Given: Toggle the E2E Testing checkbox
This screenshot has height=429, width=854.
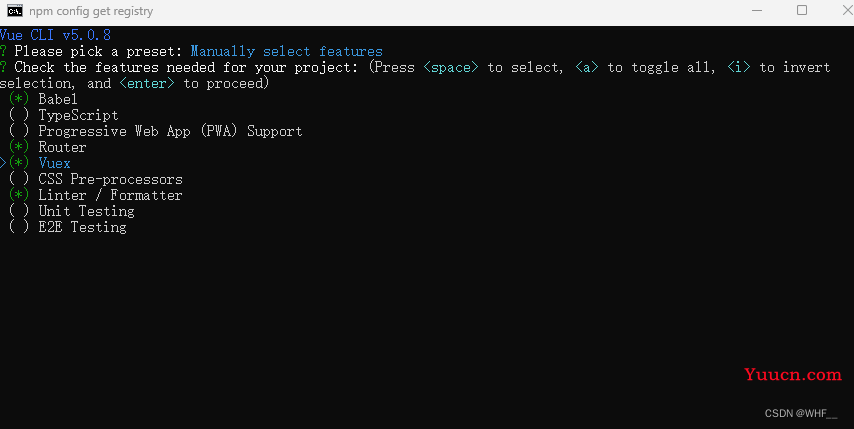Looking at the screenshot, I should pos(19,226).
